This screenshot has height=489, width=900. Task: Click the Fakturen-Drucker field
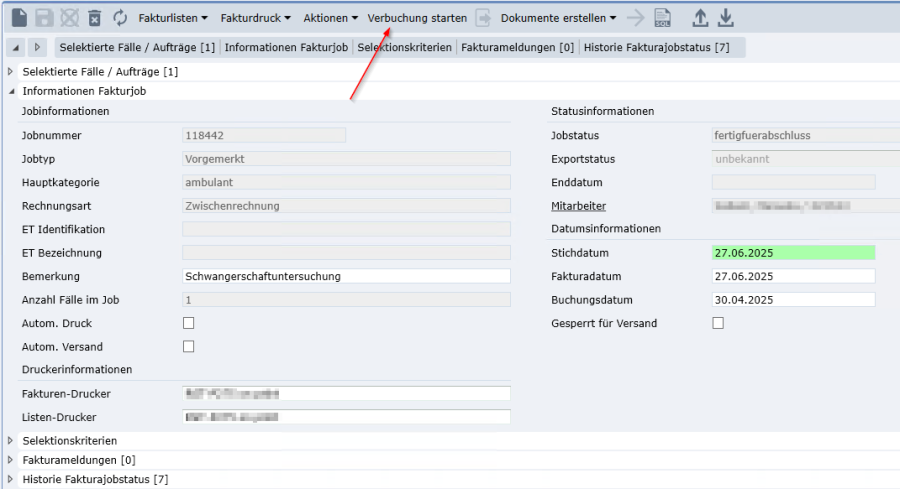coord(346,394)
